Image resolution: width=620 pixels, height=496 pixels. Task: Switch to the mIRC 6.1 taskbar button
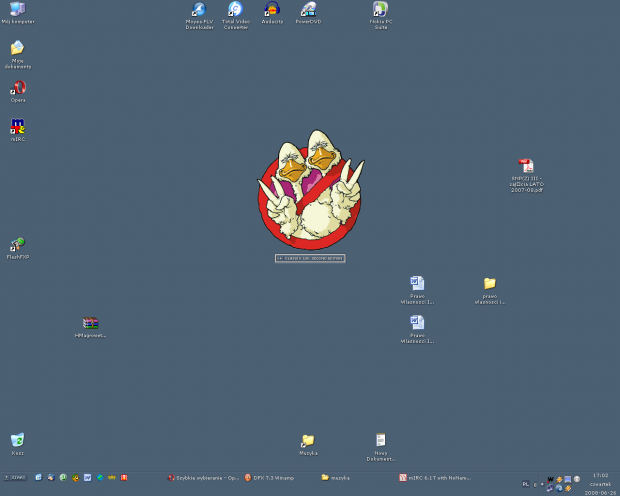(x=435, y=478)
